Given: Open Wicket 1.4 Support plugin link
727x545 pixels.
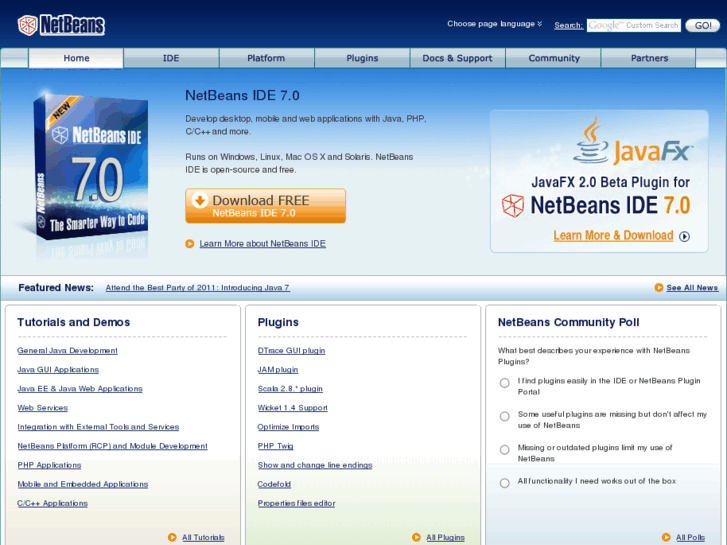Looking at the screenshot, I should [293, 408].
